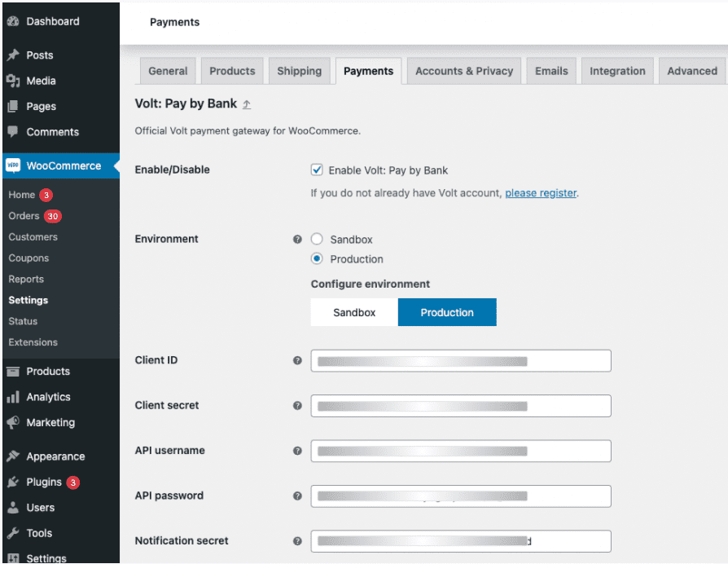Click the Dashboard gauge icon
728x564 pixels.
pos(13,21)
